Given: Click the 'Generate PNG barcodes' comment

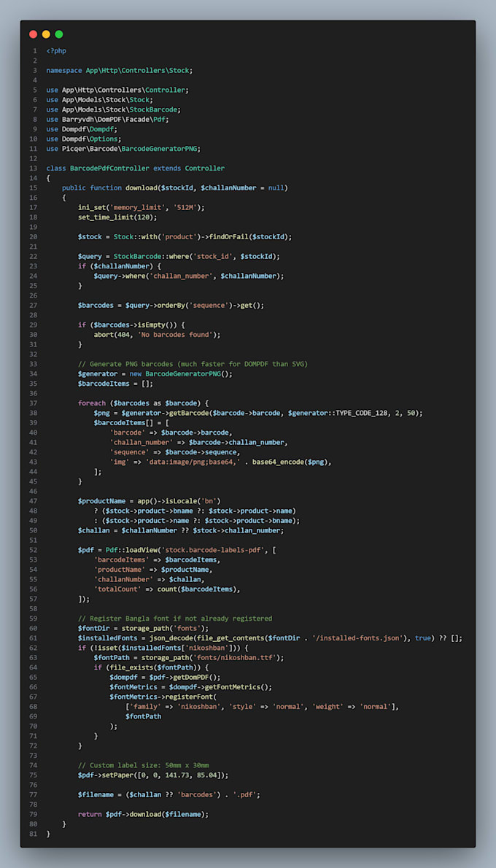Looking at the screenshot, I should [x=193, y=364].
